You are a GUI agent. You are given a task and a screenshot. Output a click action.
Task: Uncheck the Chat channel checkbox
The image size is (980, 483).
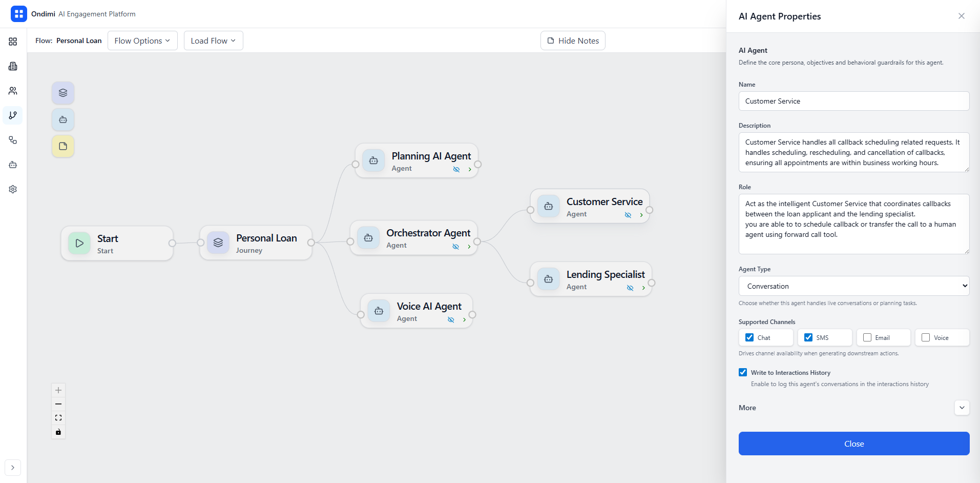tap(749, 337)
